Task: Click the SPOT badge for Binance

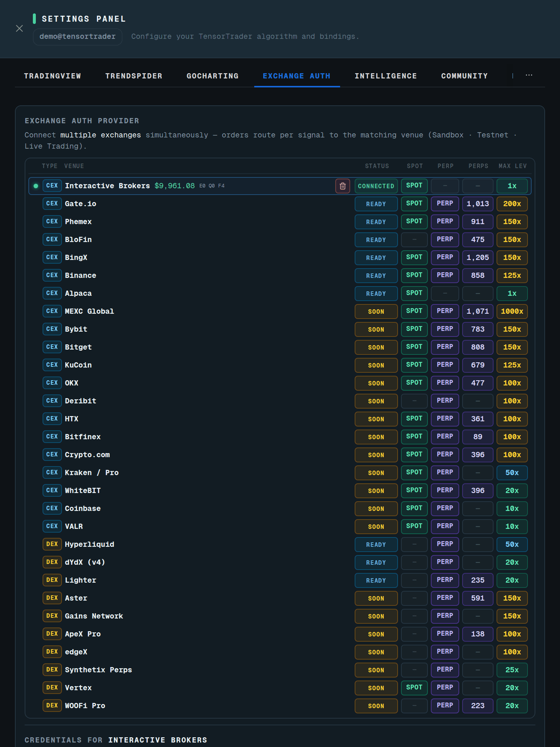Action: pyautogui.click(x=414, y=276)
